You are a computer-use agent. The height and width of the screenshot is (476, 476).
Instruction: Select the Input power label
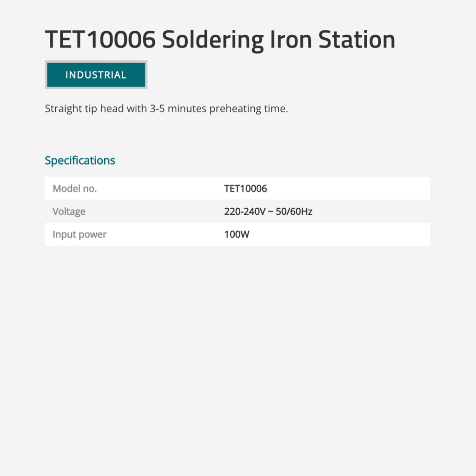[x=79, y=235]
